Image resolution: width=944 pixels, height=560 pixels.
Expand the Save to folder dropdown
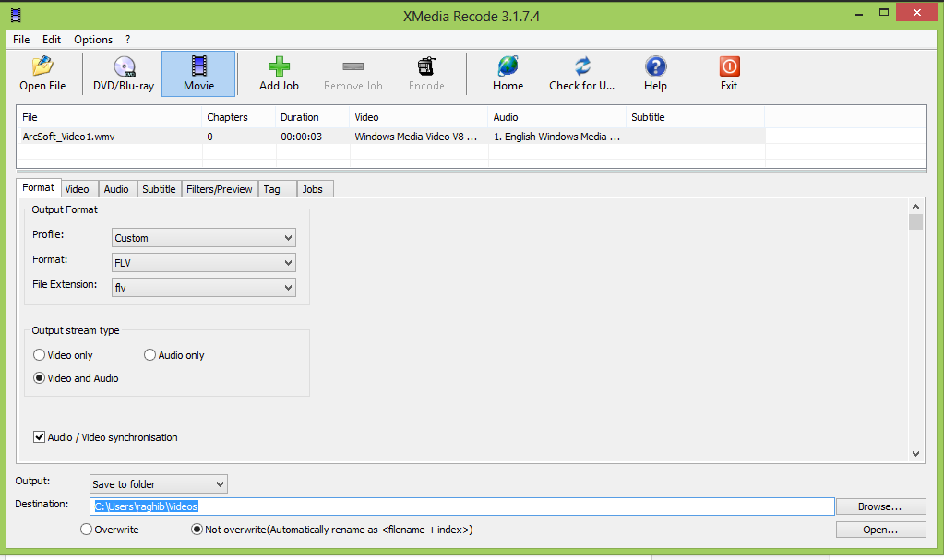pyautogui.click(x=158, y=484)
